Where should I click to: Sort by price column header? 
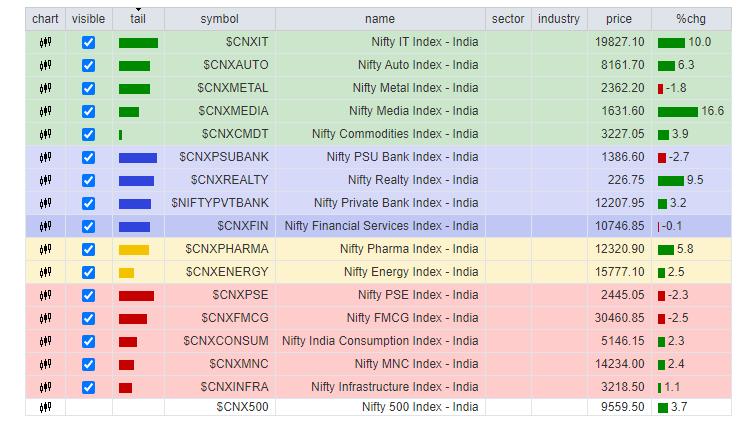click(618, 19)
